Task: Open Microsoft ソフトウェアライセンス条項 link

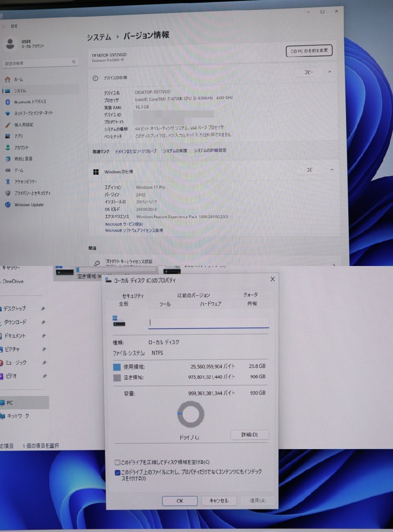Action: (x=134, y=231)
